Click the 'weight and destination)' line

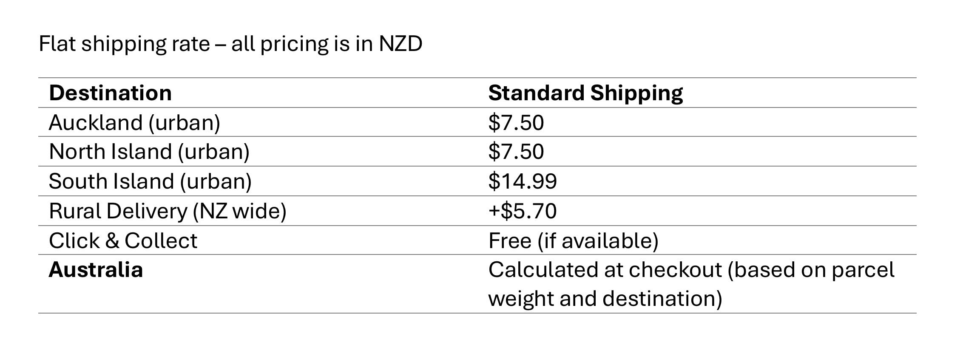tap(605, 299)
